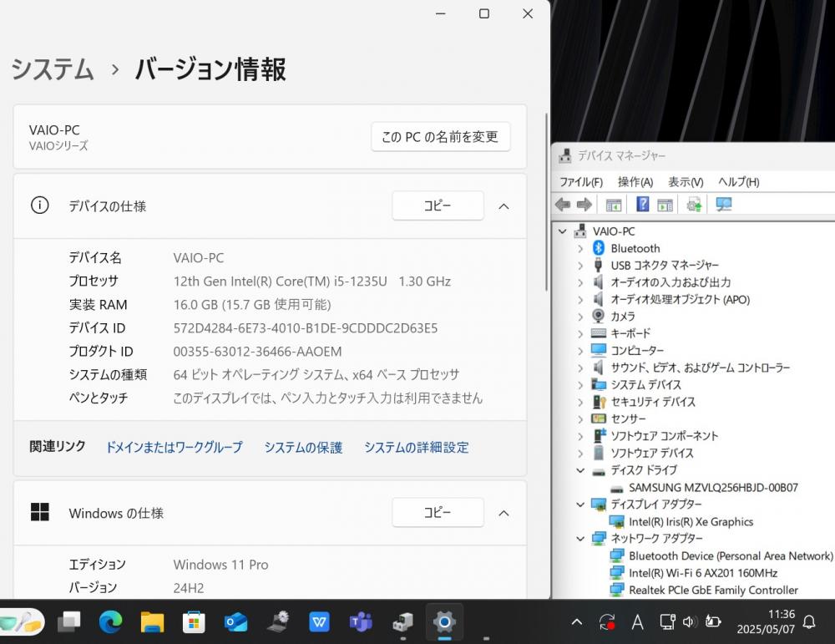The height and width of the screenshot is (644, 835).
Task: Click この PC の名前を変更 button
Action: 440,137
